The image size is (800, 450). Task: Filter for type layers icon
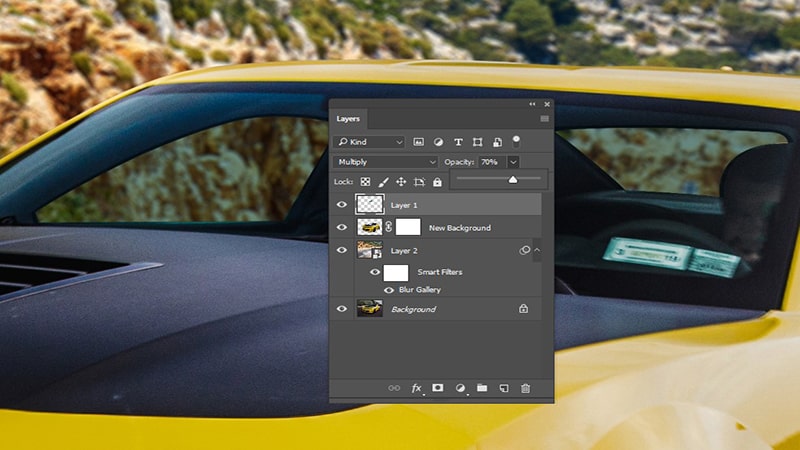(x=458, y=142)
